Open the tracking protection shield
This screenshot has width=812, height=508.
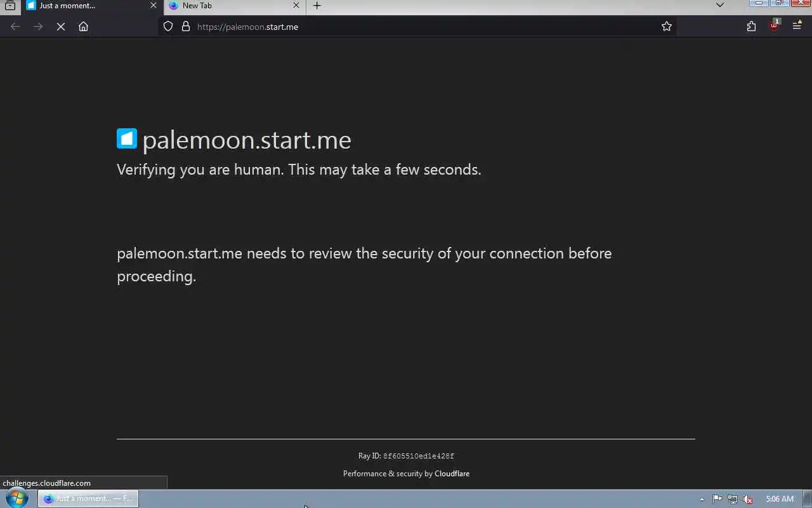click(x=168, y=27)
